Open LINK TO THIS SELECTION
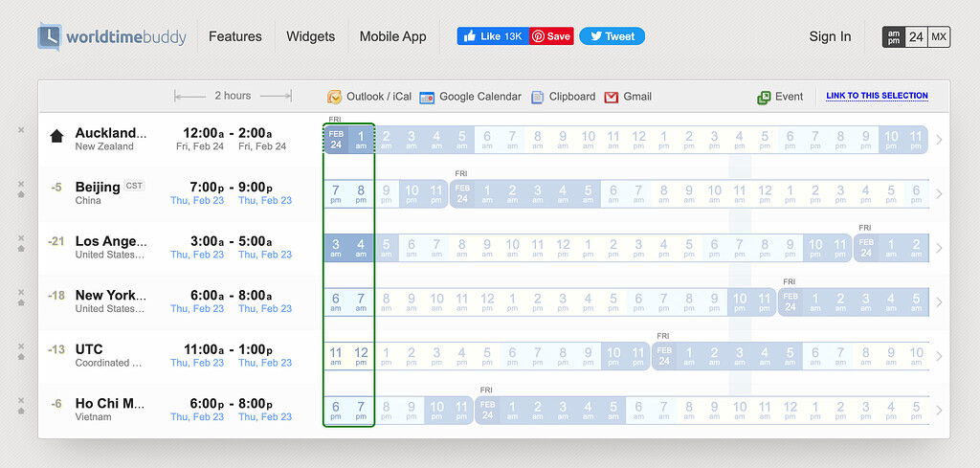This screenshot has height=468, width=980. tap(877, 96)
